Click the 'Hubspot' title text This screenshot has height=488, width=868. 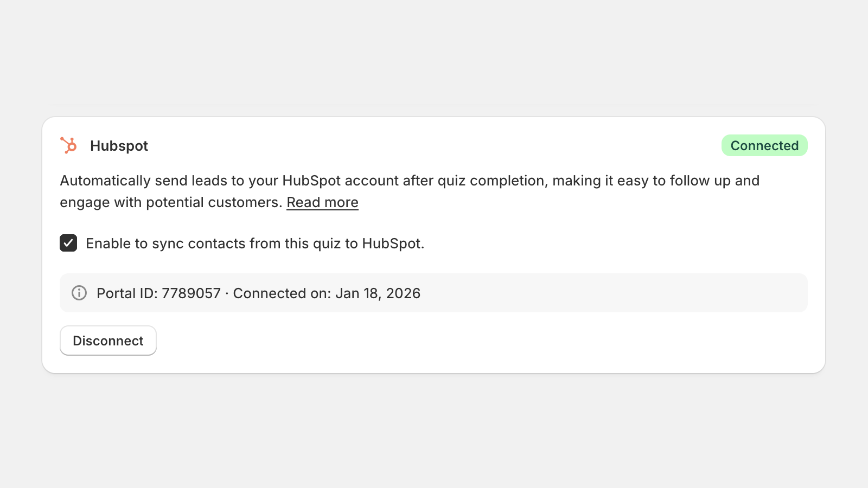[x=119, y=145]
